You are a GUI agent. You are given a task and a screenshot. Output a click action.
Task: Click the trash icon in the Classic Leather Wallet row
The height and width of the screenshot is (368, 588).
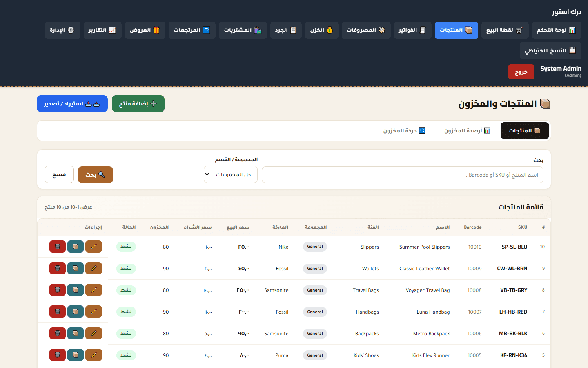pos(58,268)
